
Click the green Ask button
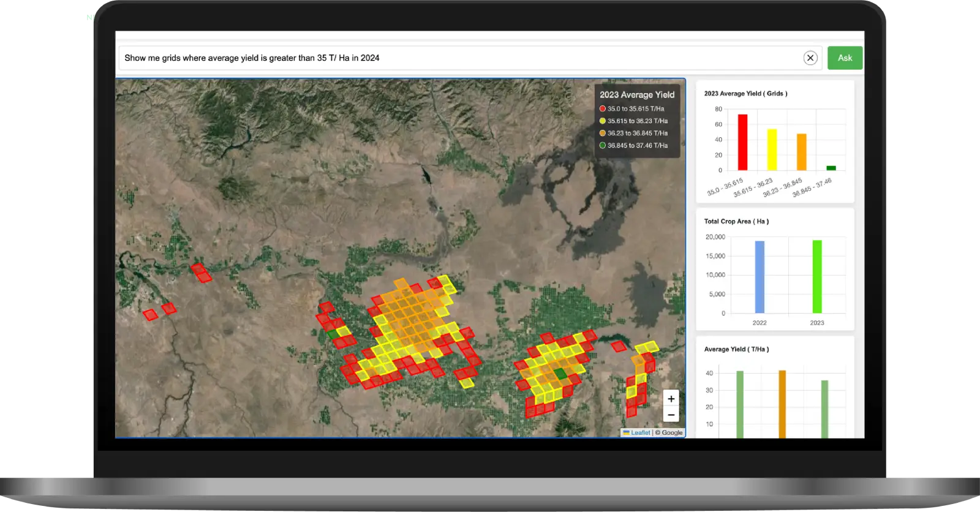tap(845, 58)
